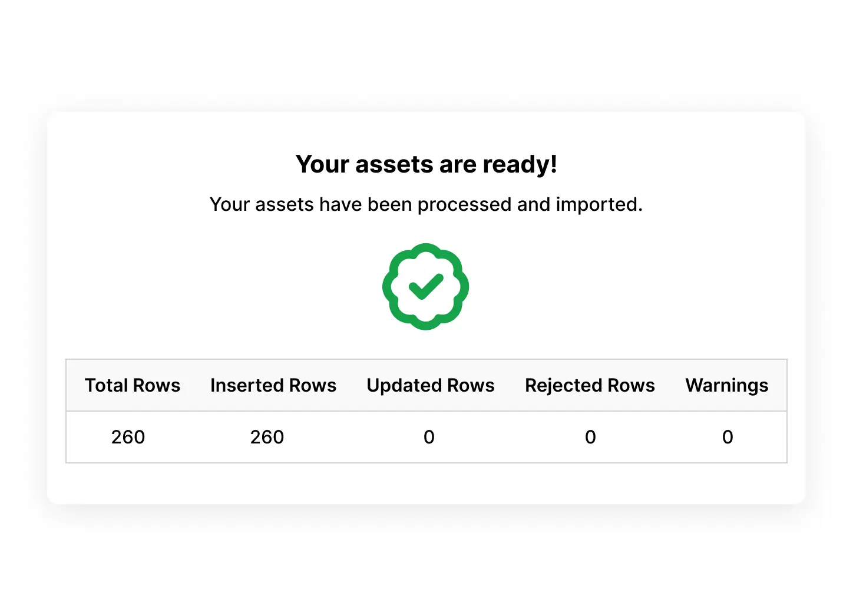Click the word "been" in the subtitle
This screenshot has width=853, height=616.
(389, 204)
